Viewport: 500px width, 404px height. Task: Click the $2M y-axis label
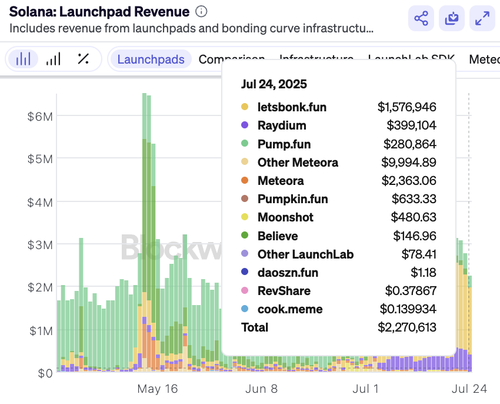tap(40, 287)
